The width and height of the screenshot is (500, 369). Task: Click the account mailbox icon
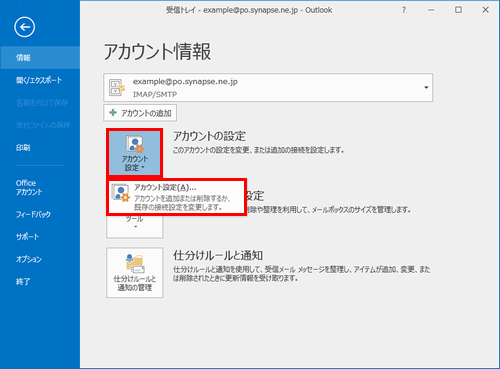pos(117,87)
